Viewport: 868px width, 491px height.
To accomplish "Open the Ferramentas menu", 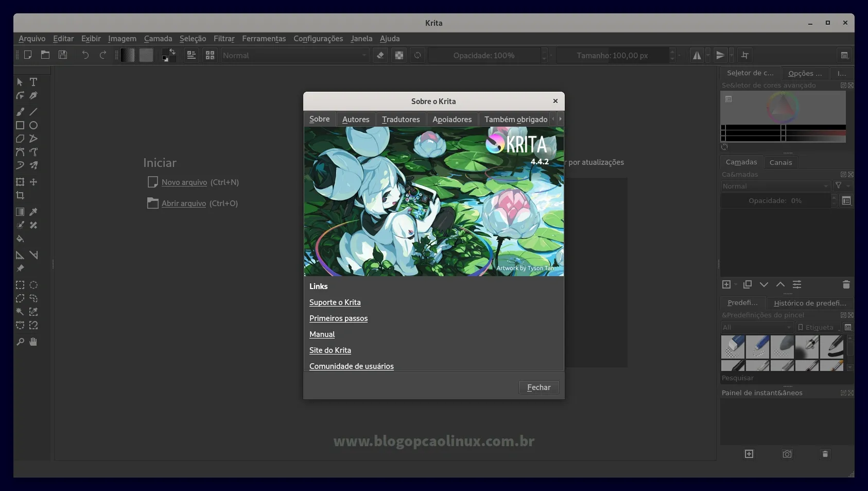I will coord(264,39).
